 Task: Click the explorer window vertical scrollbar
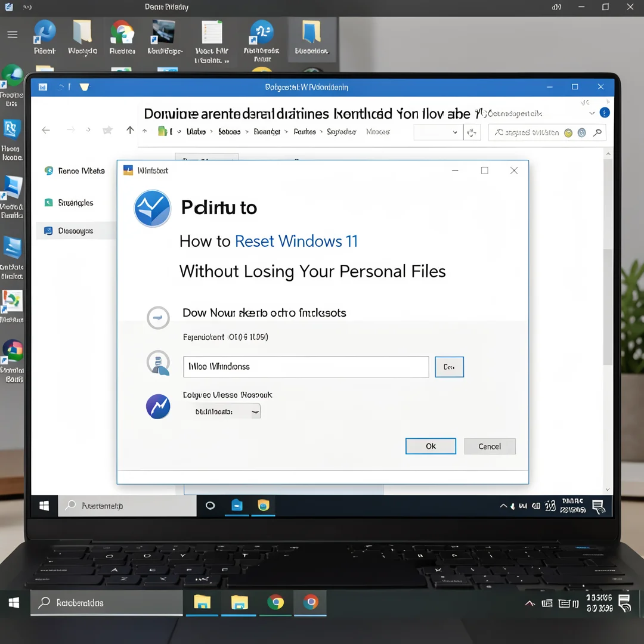pyautogui.click(x=608, y=308)
